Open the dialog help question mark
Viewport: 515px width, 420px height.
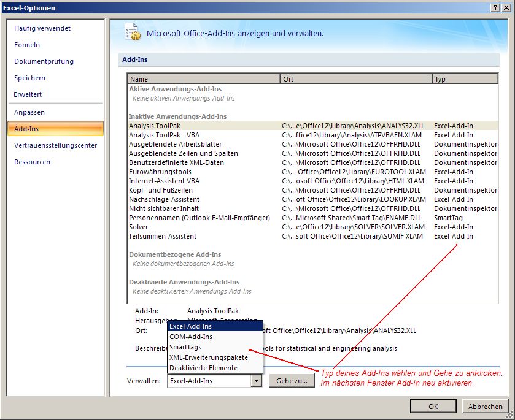(495, 8)
